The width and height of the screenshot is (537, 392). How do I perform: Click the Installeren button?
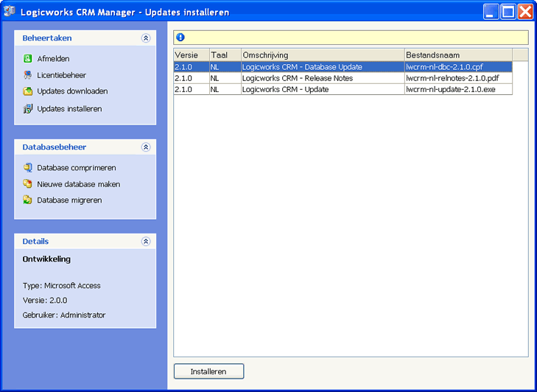(x=209, y=371)
